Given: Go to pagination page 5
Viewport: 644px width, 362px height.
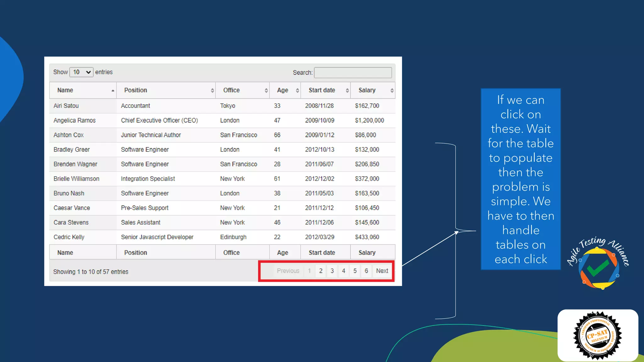Looking at the screenshot, I should pos(355,271).
